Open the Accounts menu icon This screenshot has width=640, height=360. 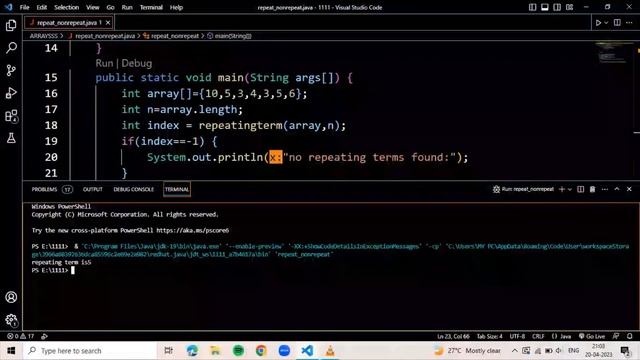(11, 297)
